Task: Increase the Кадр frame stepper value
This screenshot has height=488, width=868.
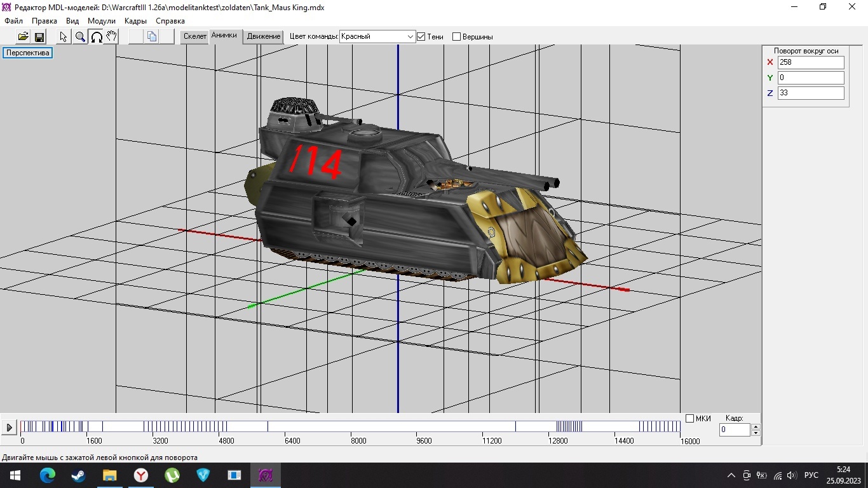Action: tap(755, 427)
